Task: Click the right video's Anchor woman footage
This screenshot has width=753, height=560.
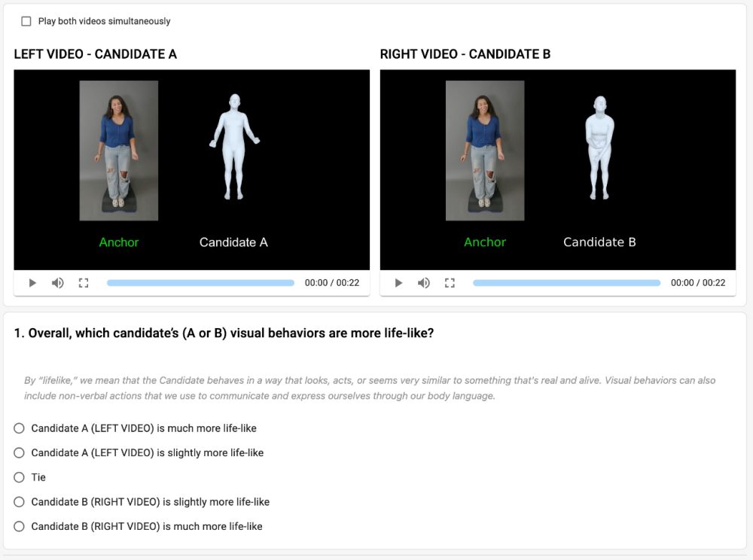Action: [x=485, y=151]
